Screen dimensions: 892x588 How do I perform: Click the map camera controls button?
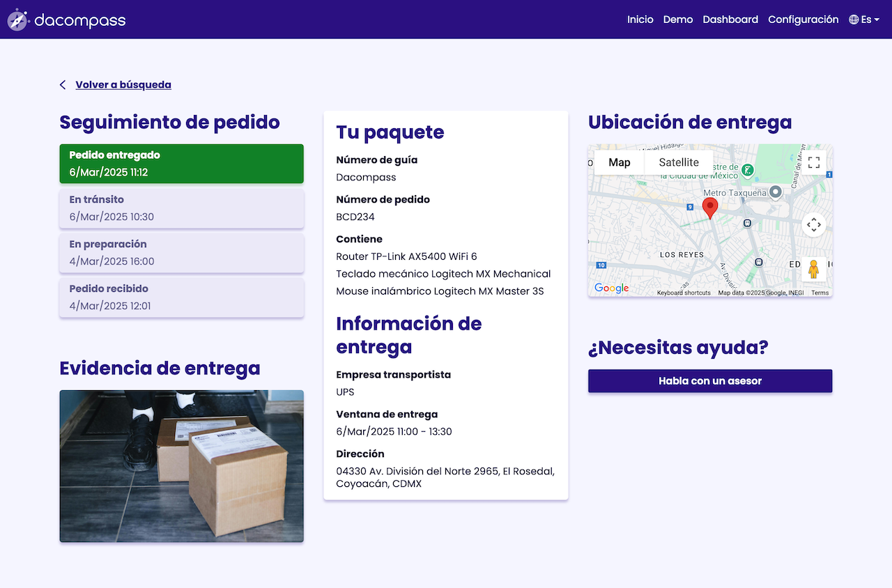813,225
